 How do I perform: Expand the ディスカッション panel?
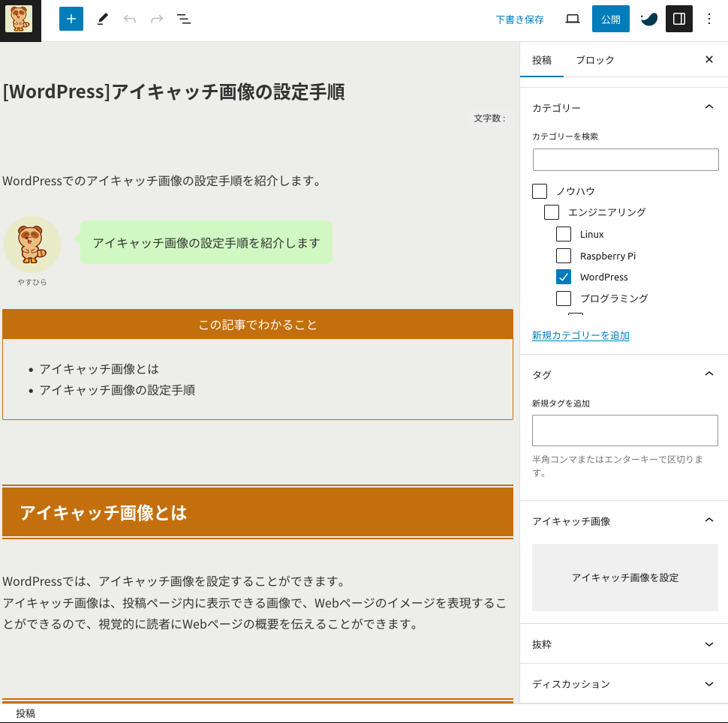pyautogui.click(x=625, y=684)
